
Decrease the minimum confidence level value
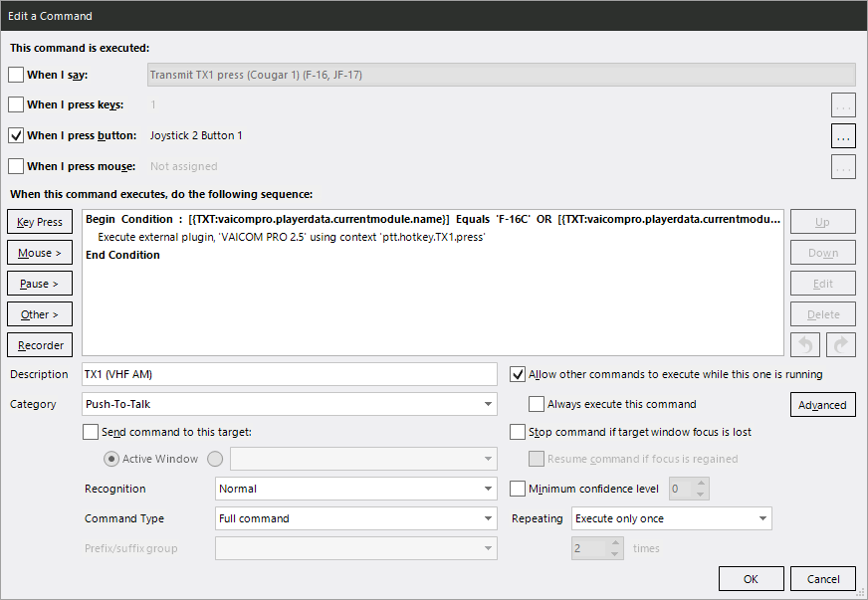[701, 495]
